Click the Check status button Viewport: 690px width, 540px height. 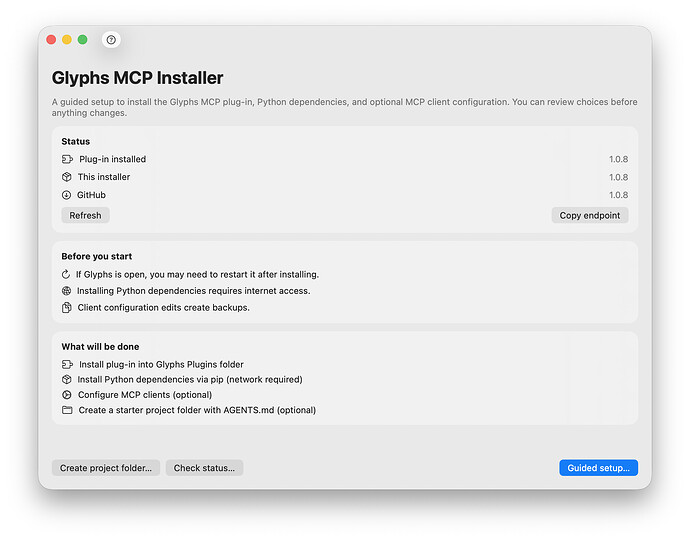click(205, 468)
